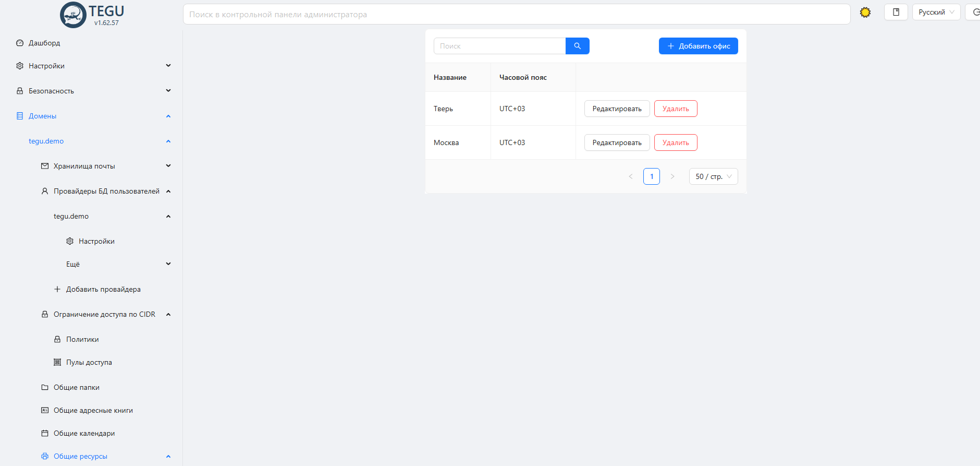980x466 pixels.
Task: Open the Дашборд menu item
Action: [x=44, y=43]
